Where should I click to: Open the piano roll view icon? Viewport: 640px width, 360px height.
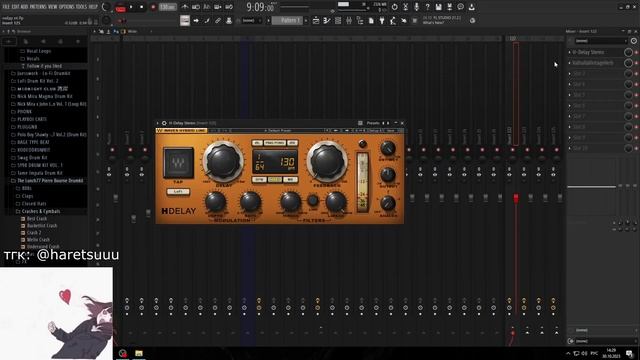327,20
